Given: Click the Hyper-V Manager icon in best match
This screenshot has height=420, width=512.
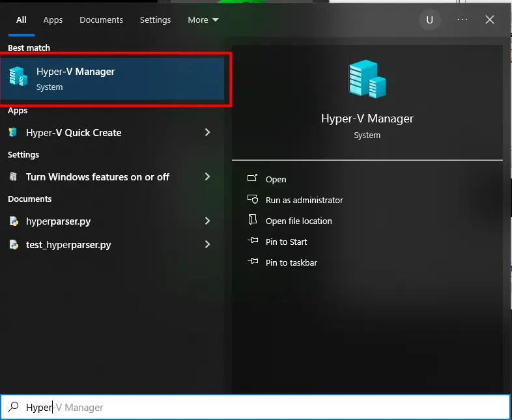Looking at the screenshot, I should click(18, 76).
